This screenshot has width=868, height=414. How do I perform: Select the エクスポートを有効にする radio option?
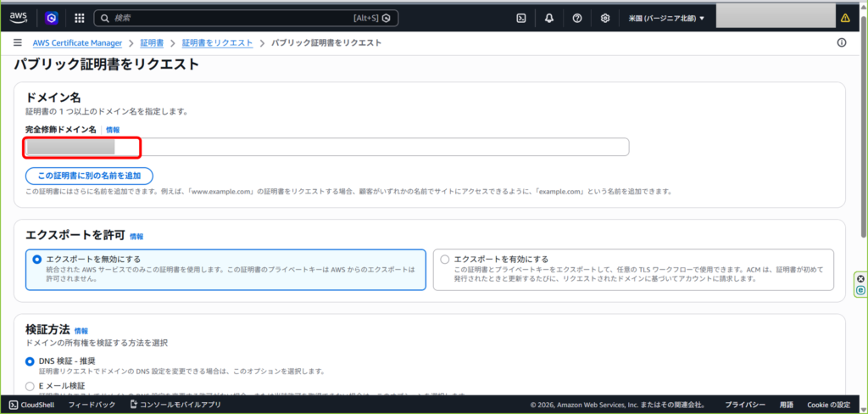443,259
